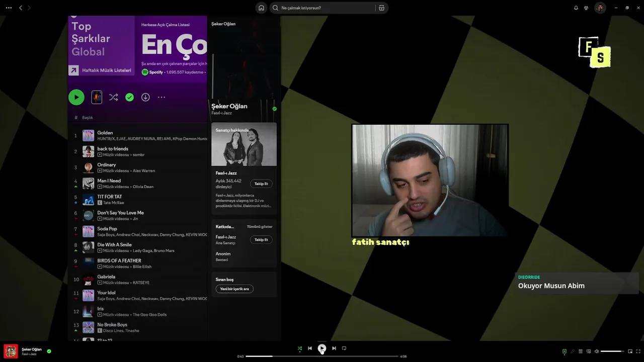Toggle playlist saved-to-library green checkmark
Screen dimensions: 644x362
129,97
